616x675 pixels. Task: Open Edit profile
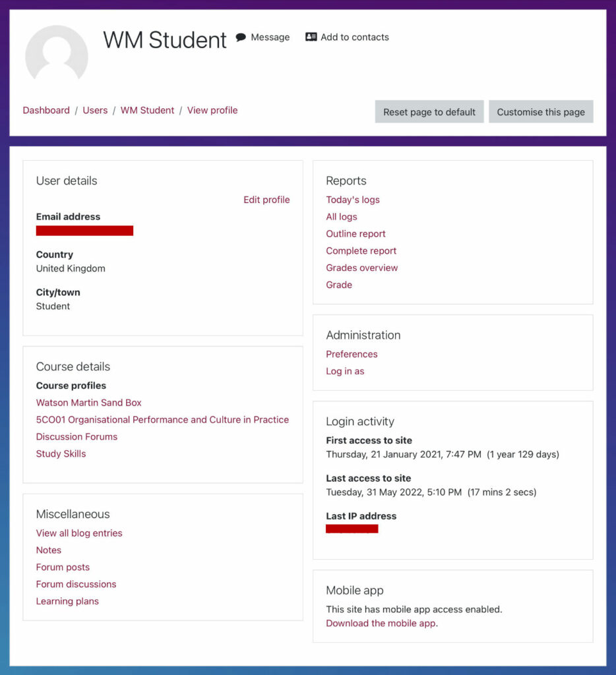(x=266, y=200)
